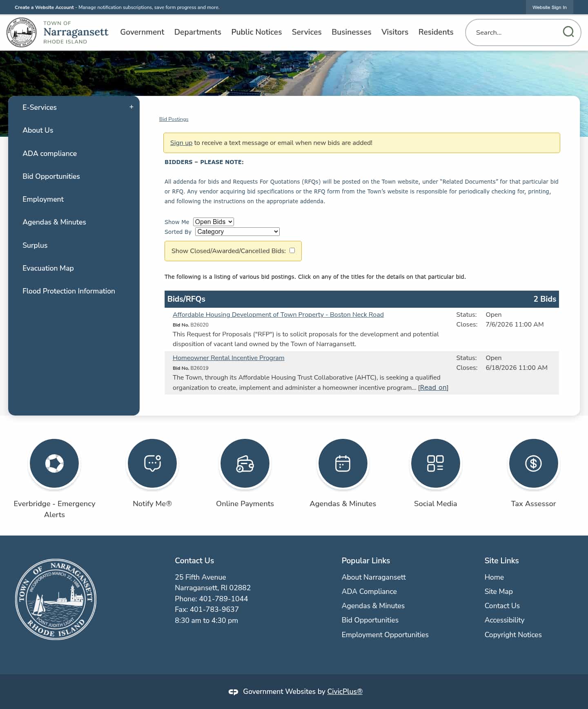Screen dimensions: 588x709
Task: Click the phone number 401-789-1044
Action: click(223, 599)
